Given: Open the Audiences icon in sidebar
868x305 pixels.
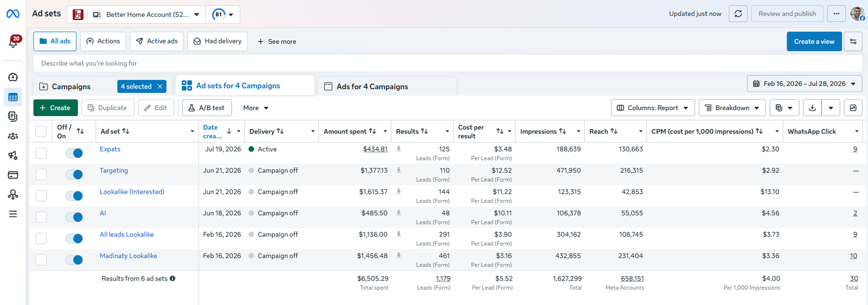Looking at the screenshot, I should [13, 136].
